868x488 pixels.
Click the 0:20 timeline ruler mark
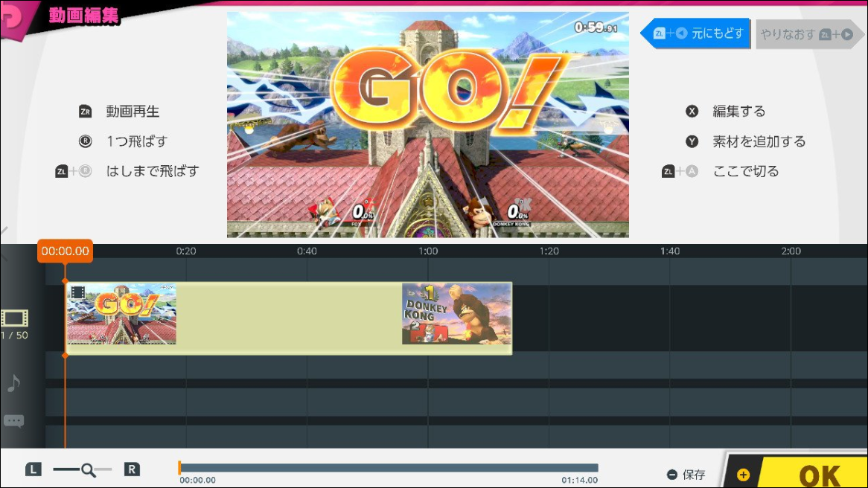coord(186,251)
